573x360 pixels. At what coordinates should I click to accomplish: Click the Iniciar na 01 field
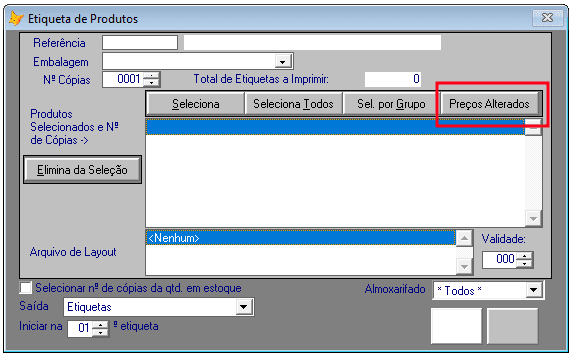click(80, 328)
